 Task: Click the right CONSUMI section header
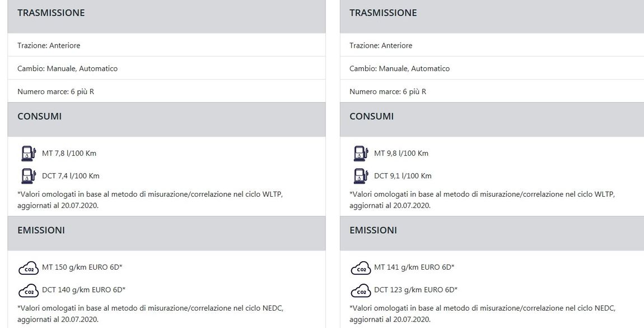pos(492,119)
